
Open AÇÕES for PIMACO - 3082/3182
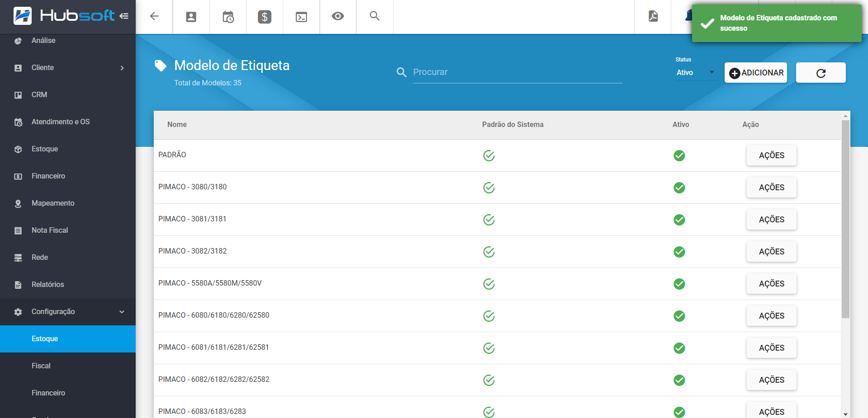click(772, 252)
